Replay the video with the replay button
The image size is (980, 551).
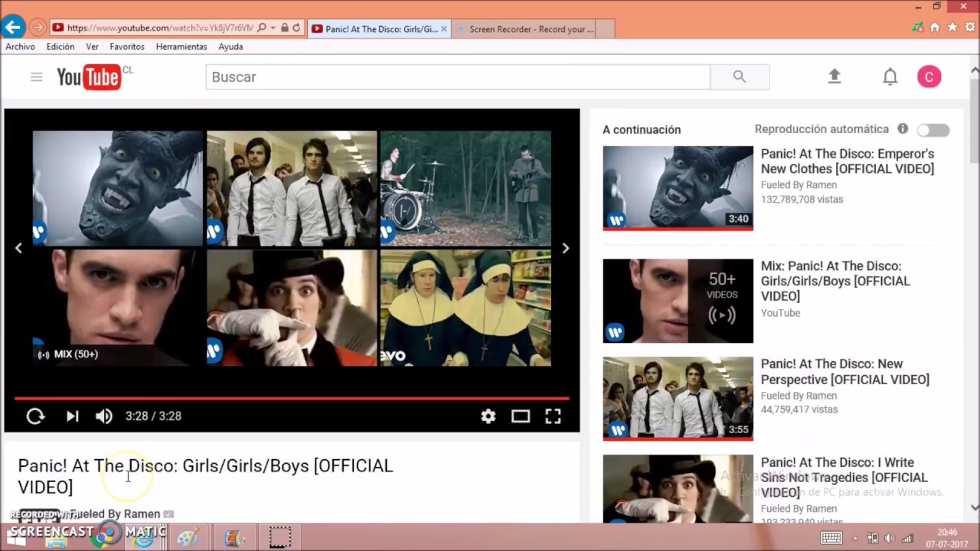35,416
